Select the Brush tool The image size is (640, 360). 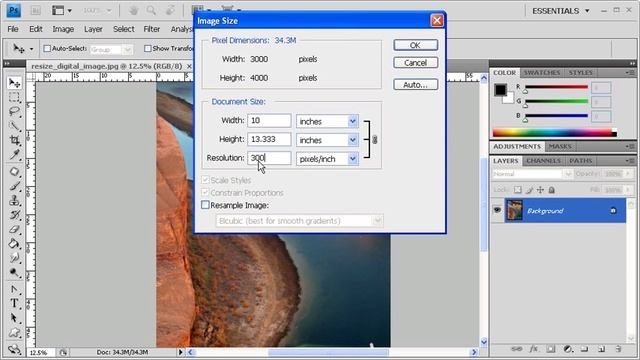click(14, 186)
